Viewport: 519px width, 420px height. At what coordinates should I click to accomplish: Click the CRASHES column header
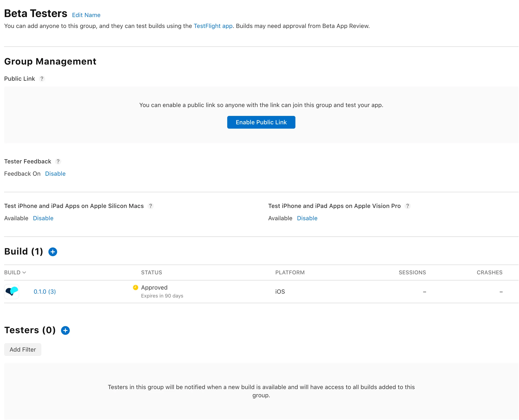pyautogui.click(x=489, y=272)
